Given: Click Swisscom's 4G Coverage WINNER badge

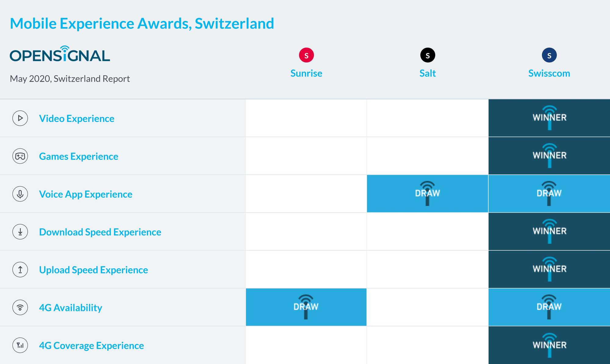Looking at the screenshot, I should click(549, 345).
